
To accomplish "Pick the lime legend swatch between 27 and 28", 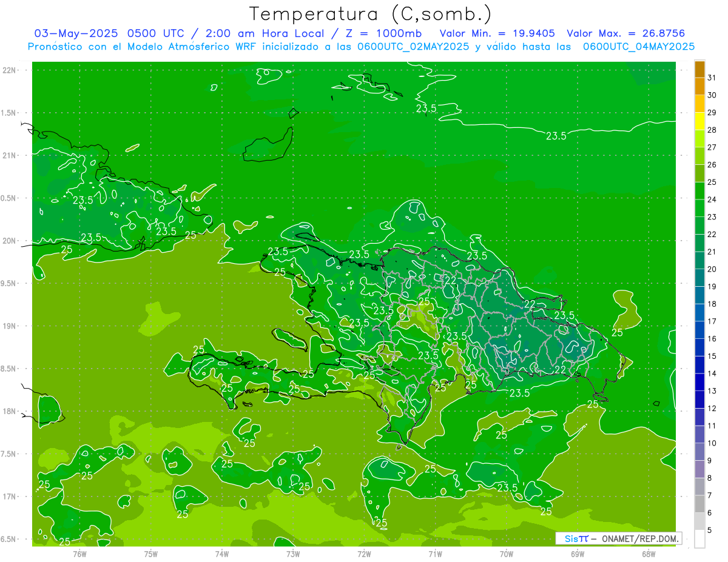I will pyautogui.click(x=699, y=139).
